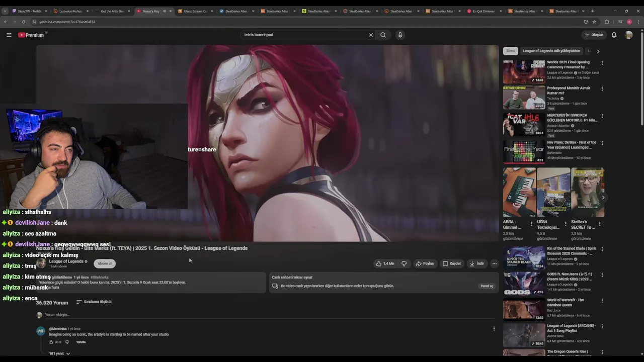644x362 pixels.
Task: Expand the 181 yanıt replies
Action: coord(59,353)
